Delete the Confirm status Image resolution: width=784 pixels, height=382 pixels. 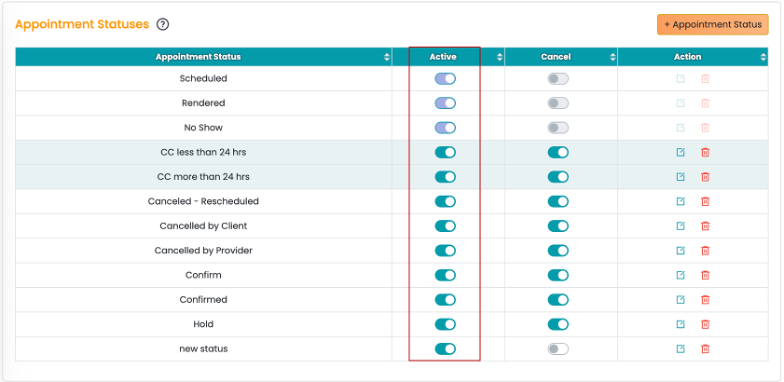[705, 274]
